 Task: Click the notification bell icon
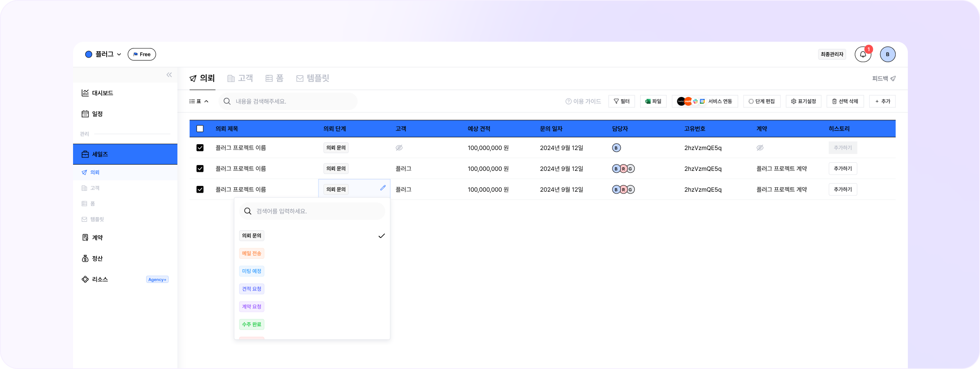click(862, 54)
